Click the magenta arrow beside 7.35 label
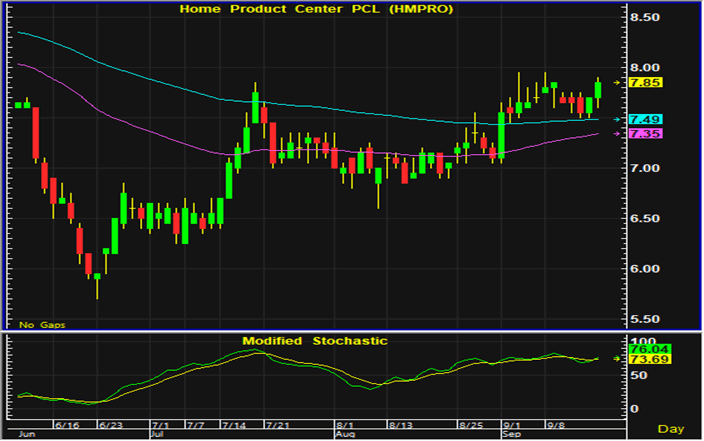This screenshot has height=441, width=704. (617, 133)
